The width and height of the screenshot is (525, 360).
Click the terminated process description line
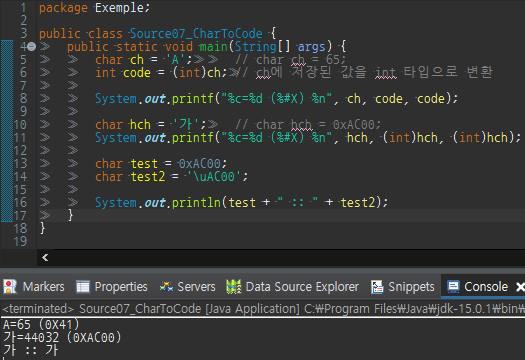[x=262, y=308]
